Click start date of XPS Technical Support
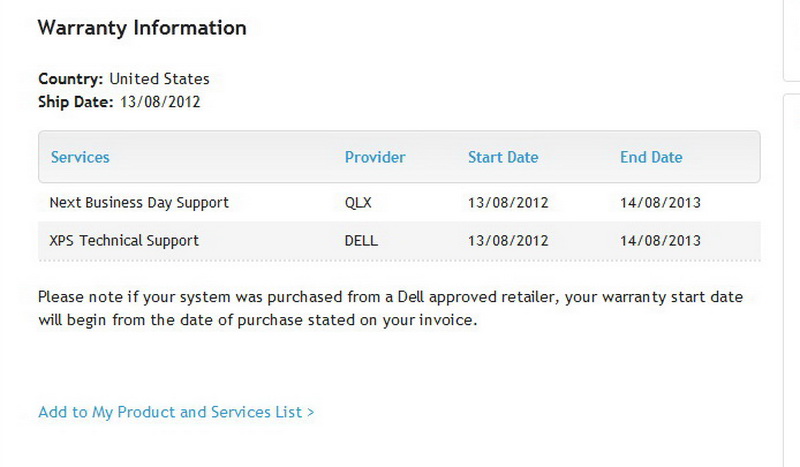800x467 pixels. [x=508, y=241]
